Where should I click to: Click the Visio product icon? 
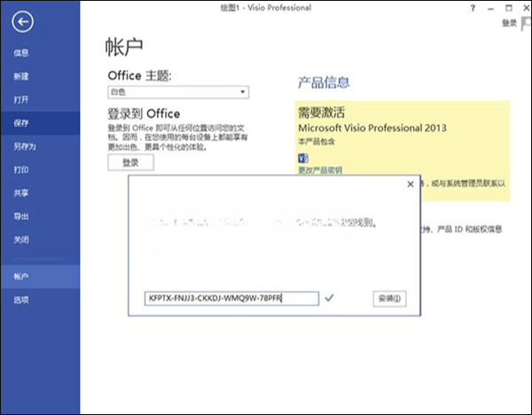point(301,157)
